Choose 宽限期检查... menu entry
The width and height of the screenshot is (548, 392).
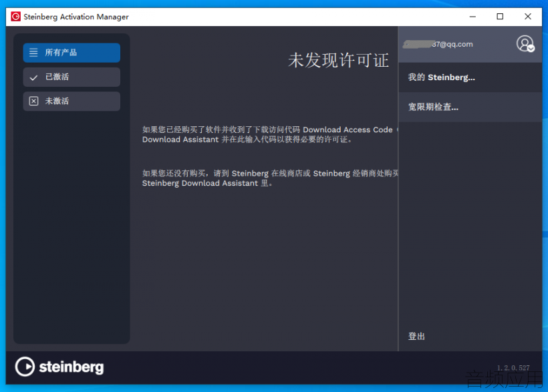click(x=470, y=107)
